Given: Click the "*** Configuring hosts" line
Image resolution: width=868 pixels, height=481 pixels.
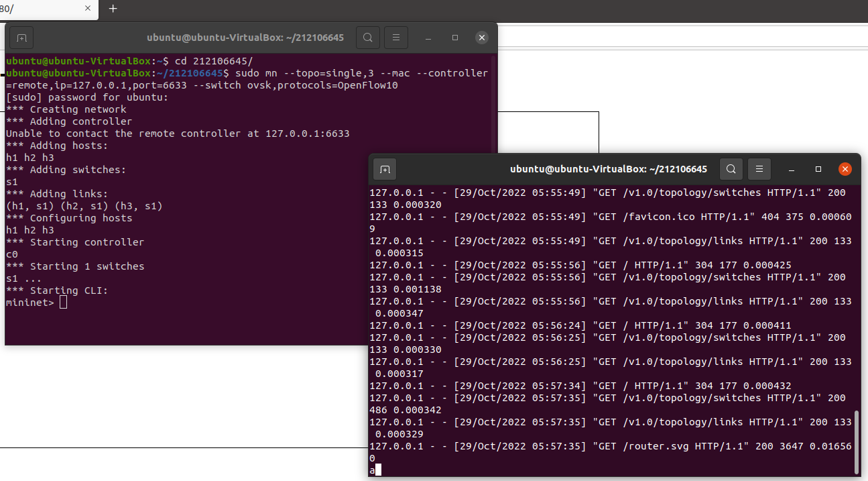Looking at the screenshot, I should (x=69, y=218).
